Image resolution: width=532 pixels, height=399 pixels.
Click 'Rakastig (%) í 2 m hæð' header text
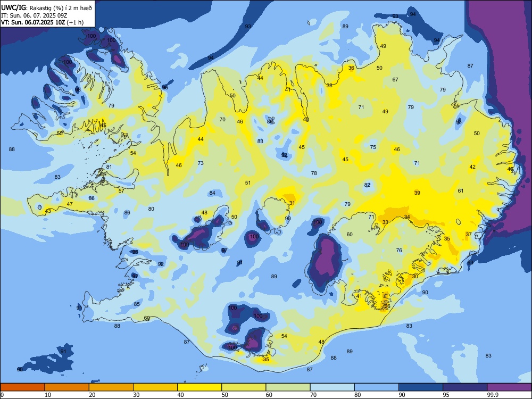61,8
